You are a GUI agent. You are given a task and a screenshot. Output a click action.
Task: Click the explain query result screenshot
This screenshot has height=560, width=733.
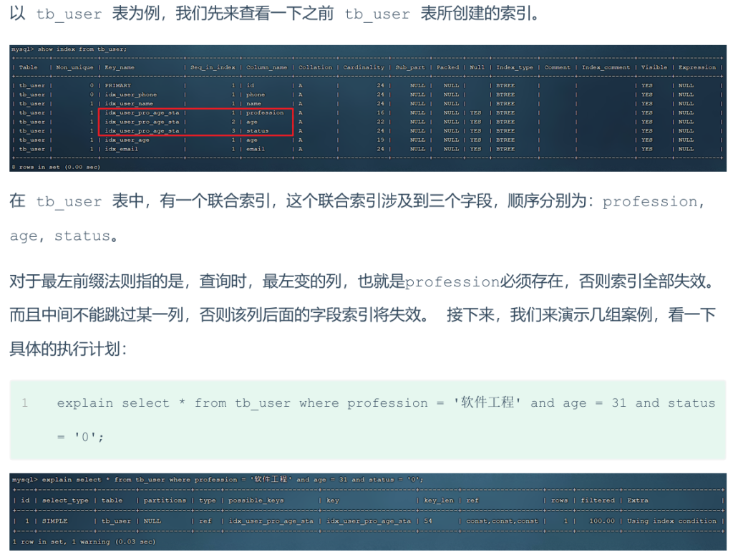point(368,511)
